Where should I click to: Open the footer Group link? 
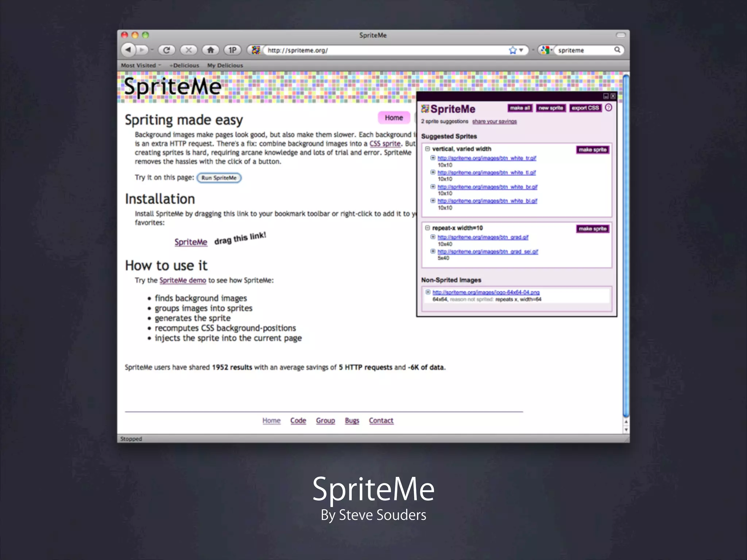coord(325,420)
